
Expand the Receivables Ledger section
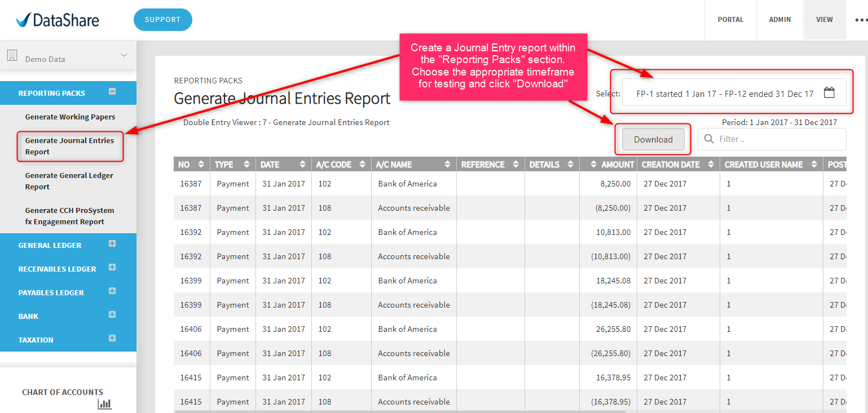tap(112, 267)
